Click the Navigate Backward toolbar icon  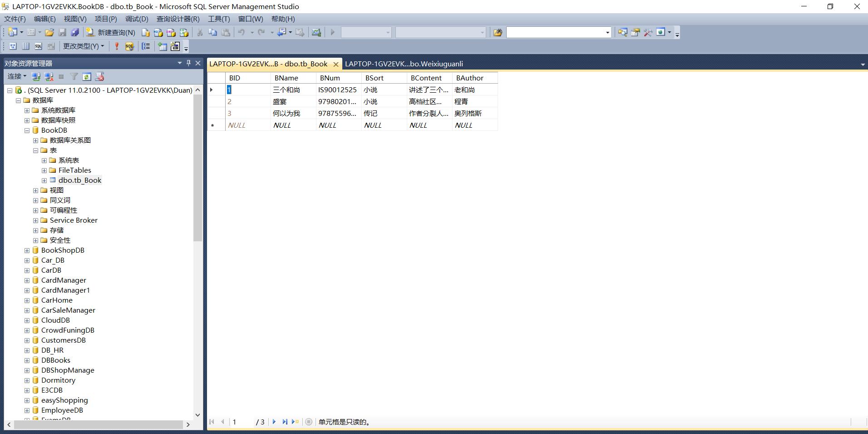(x=281, y=32)
